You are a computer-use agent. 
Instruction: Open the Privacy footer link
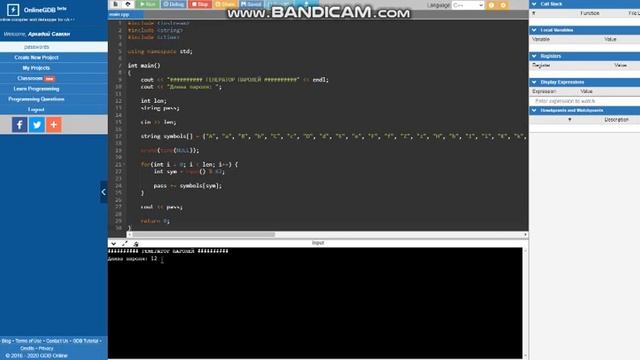coord(46,348)
